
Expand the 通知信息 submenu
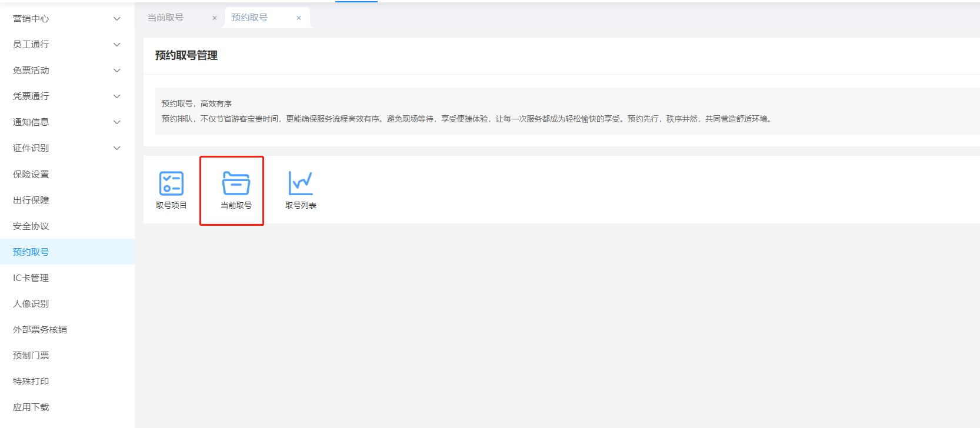click(x=116, y=122)
